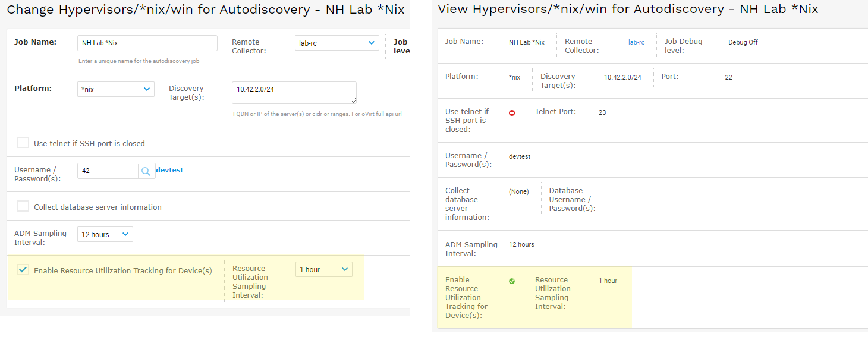Screen dimensions: 868x340
Task: Click the Debug Off value in the view panel
Action: point(743,42)
